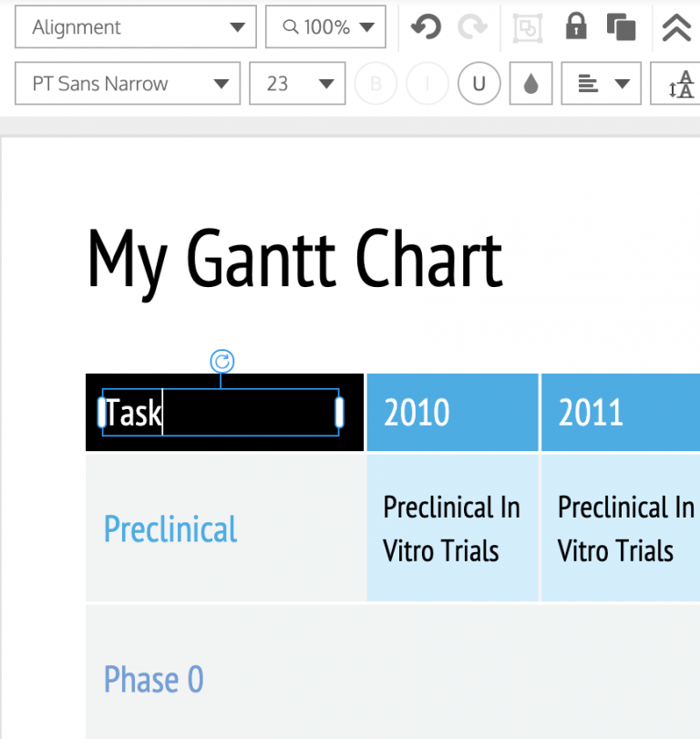Viewport: 700px width, 739px height.
Task: Duplicate the selected element
Action: (x=622, y=27)
